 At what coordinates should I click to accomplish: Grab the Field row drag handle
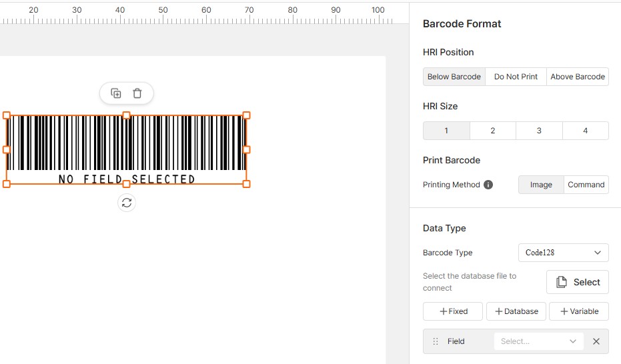pyautogui.click(x=436, y=341)
